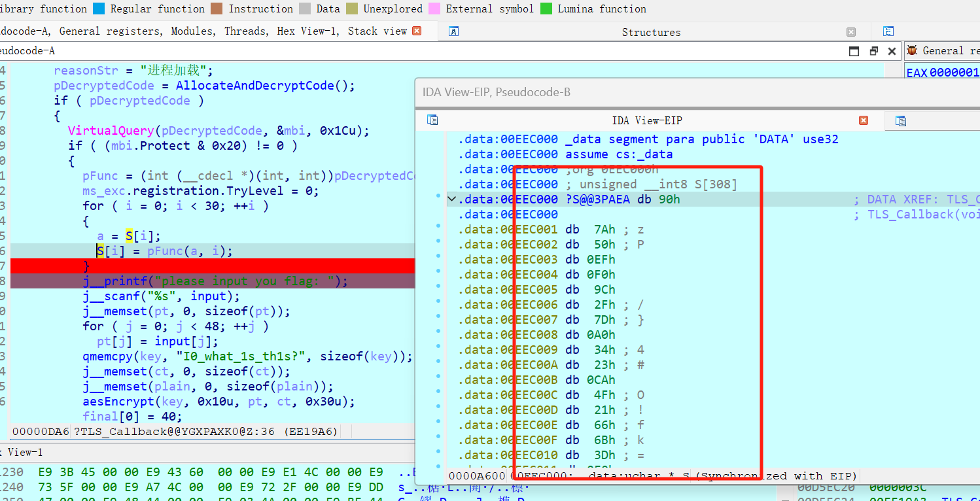The width and height of the screenshot is (980, 501).
Task: Select the Pseudocode-B tab icon beside IDA View-EIP
Action: point(901,120)
